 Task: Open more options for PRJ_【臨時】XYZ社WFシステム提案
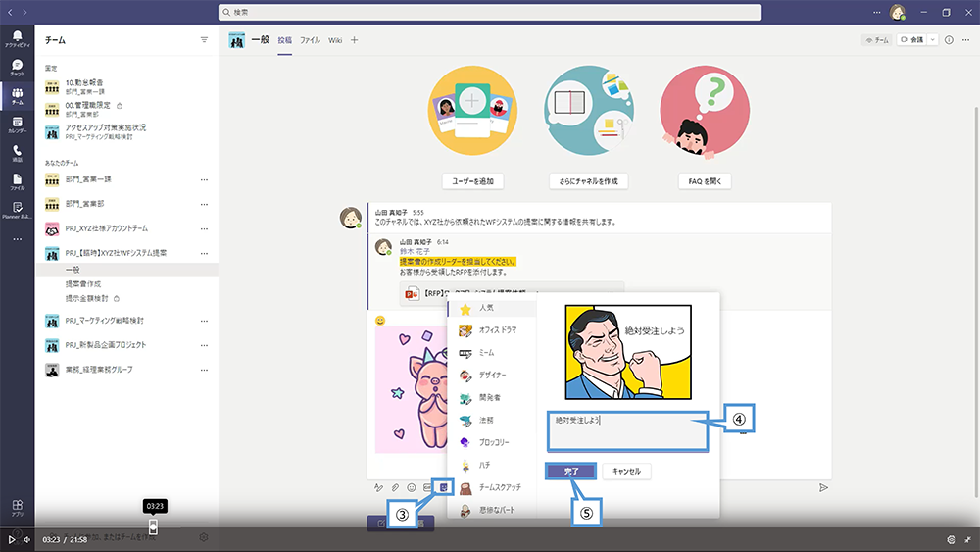(205, 253)
